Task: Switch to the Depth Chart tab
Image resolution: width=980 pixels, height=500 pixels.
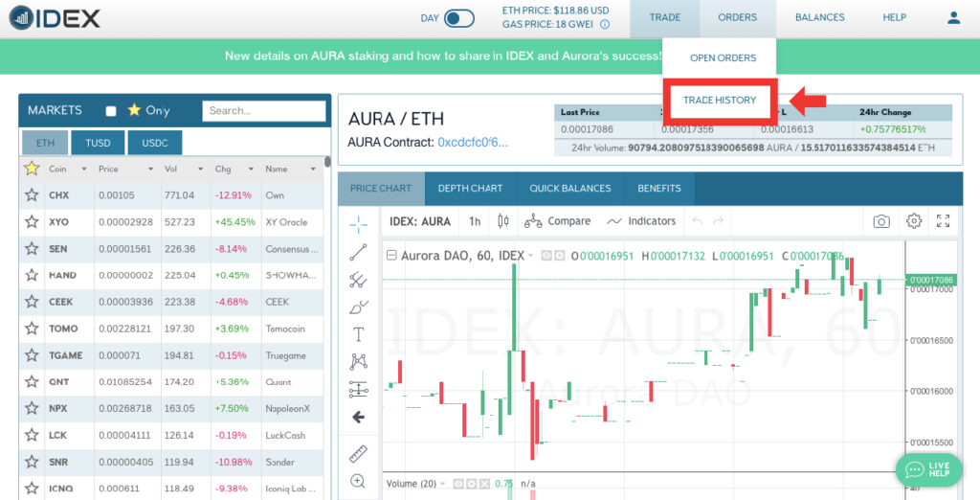Action: click(470, 189)
